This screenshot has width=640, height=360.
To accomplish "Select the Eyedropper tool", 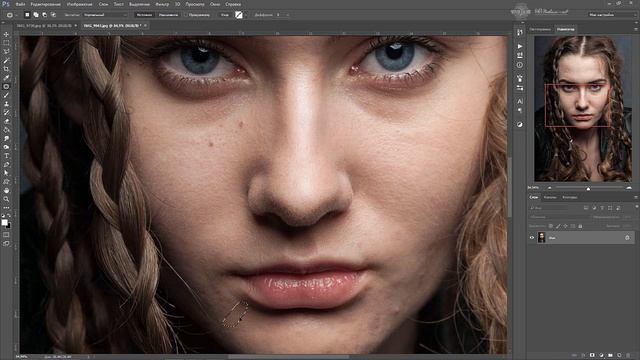I will [6, 78].
